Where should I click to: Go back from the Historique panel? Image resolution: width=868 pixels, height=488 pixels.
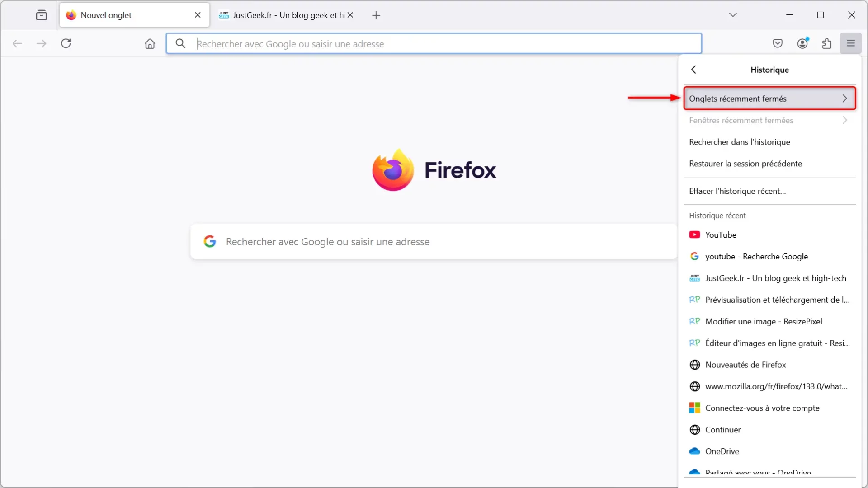point(694,70)
